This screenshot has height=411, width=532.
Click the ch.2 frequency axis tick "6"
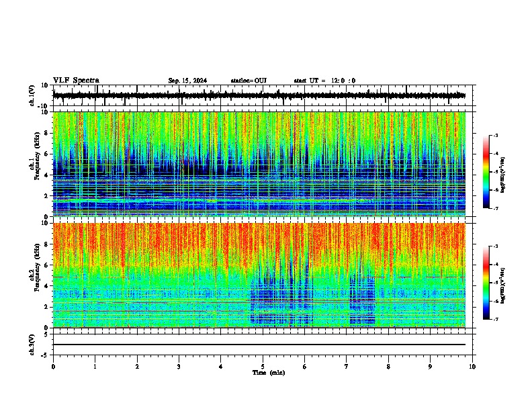pos(47,265)
